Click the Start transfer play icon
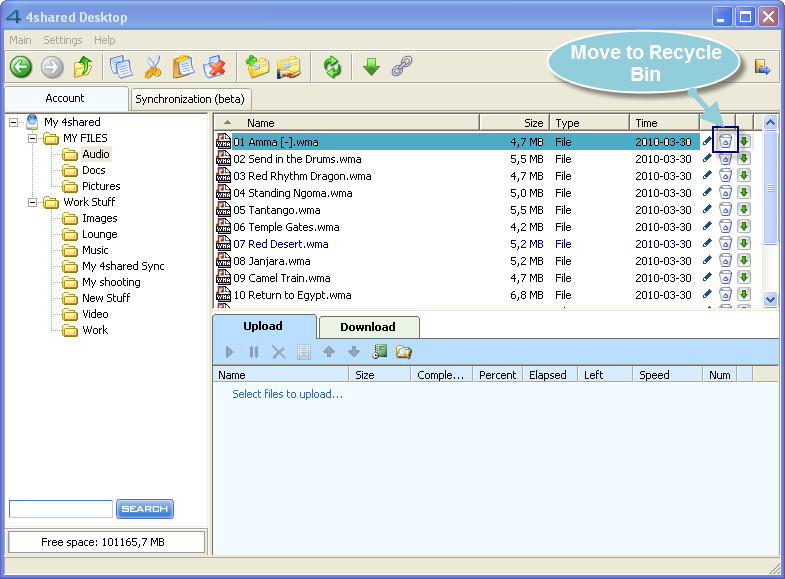The image size is (785, 579). click(229, 352)
